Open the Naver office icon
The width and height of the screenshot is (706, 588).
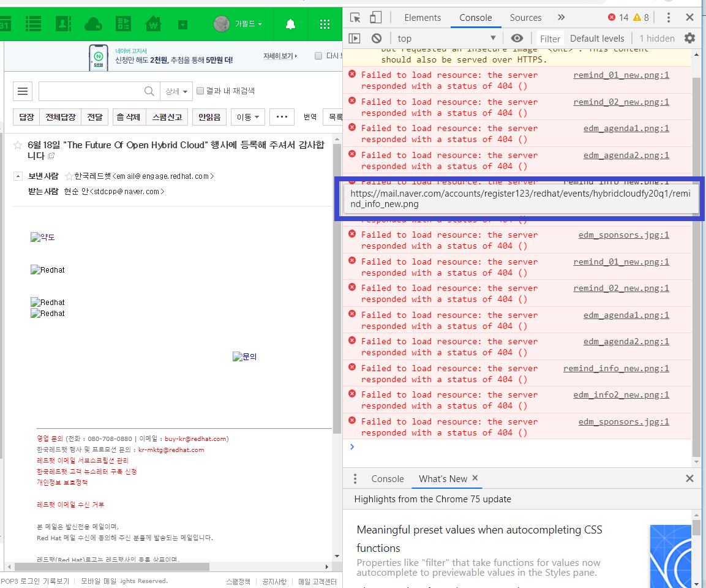(x=123, y=23)
